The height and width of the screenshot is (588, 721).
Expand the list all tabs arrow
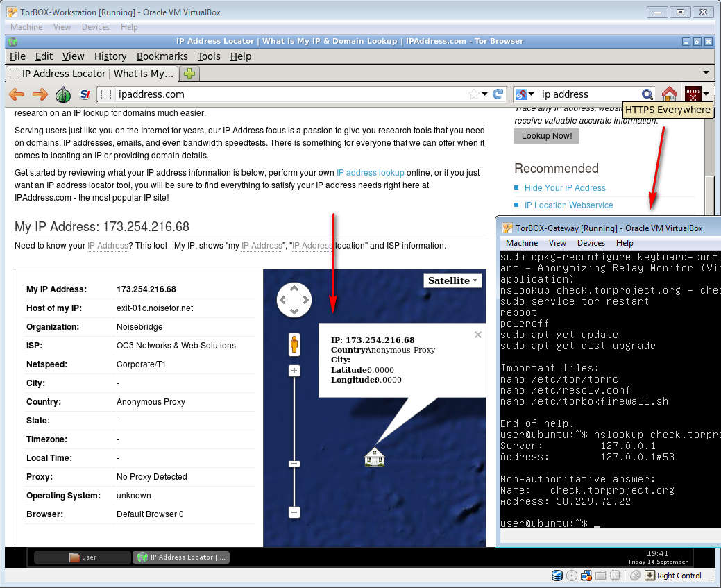(x=706, y=73)
